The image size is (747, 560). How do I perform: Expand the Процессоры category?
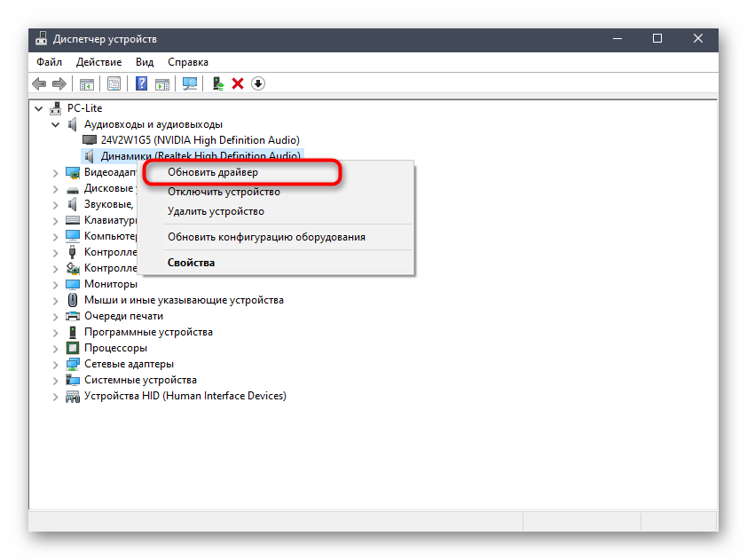(x=56, y=348)
